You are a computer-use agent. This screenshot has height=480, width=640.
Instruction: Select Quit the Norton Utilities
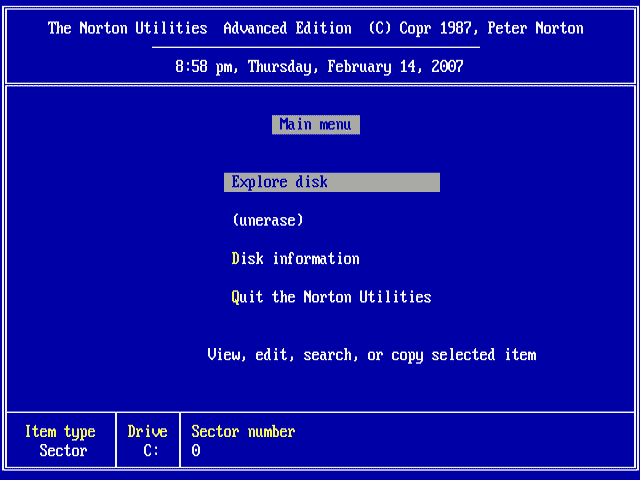tap(331, 297)
